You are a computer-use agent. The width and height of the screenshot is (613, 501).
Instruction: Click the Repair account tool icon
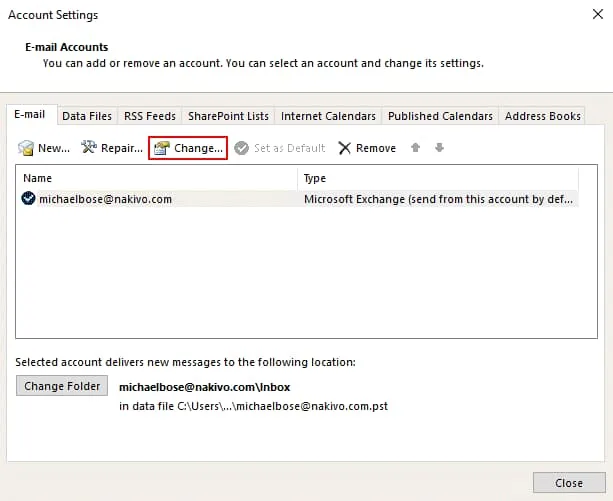tap(89, 148)
